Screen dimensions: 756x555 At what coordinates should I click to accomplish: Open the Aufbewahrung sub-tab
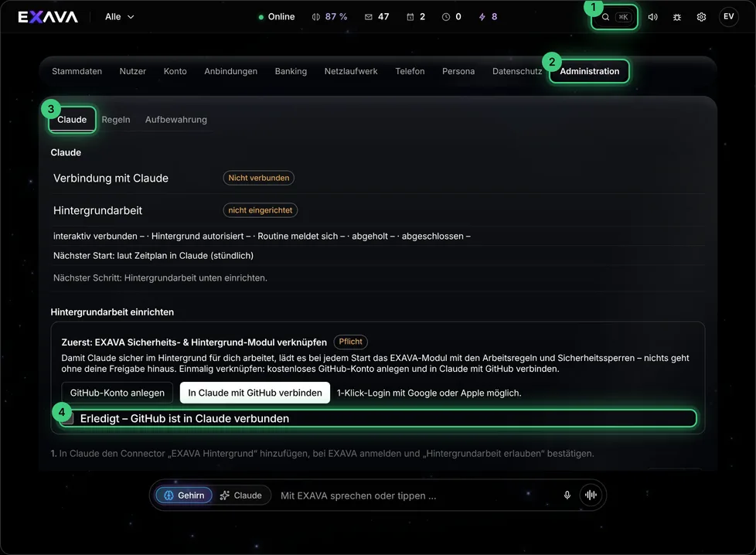(x=176, y=120)
